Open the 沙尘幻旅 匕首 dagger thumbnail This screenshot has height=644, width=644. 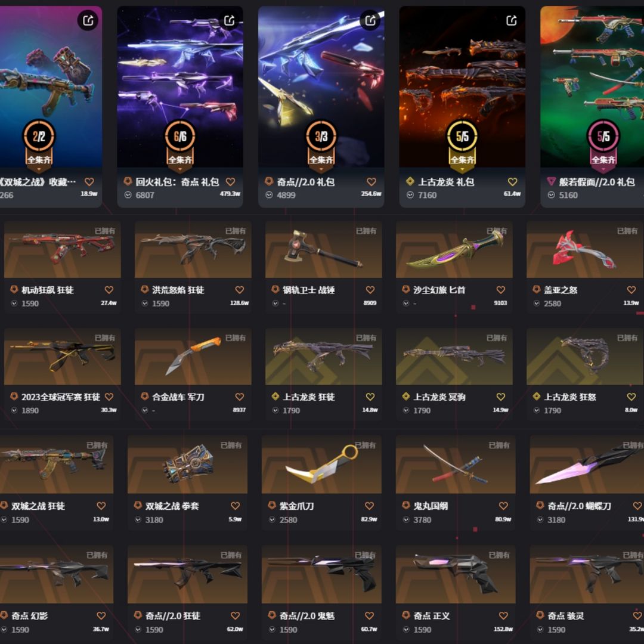tap(454, 250)
